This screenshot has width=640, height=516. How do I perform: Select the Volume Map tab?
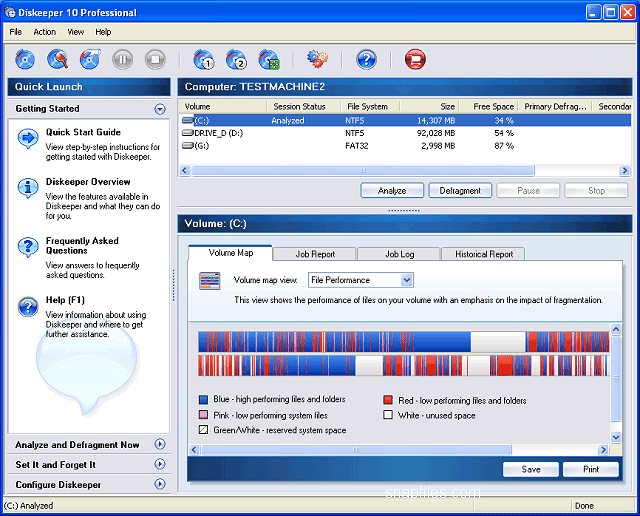point(231,253)
